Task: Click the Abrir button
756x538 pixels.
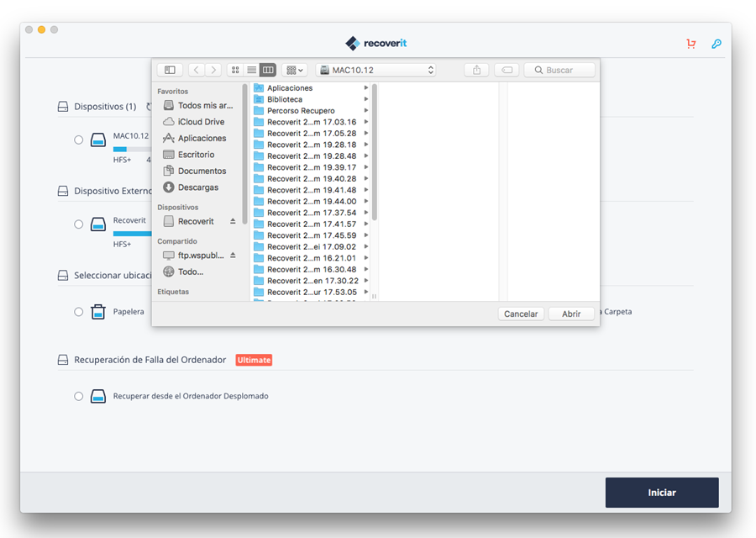Action: [571, 314]
